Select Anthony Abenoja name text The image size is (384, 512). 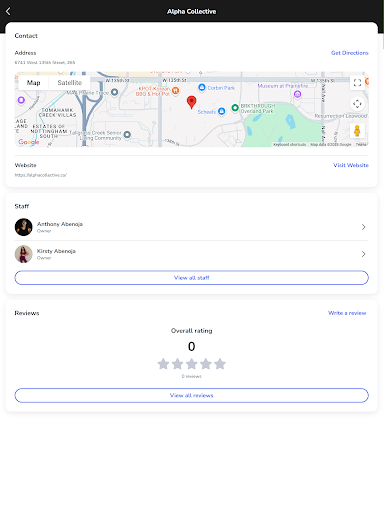click(x=60, y=224)
